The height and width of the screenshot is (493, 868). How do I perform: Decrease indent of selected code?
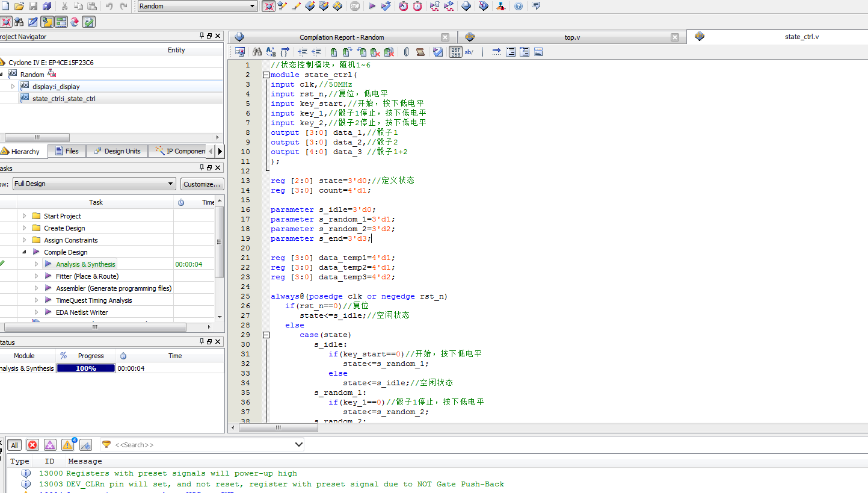[316, 52]
